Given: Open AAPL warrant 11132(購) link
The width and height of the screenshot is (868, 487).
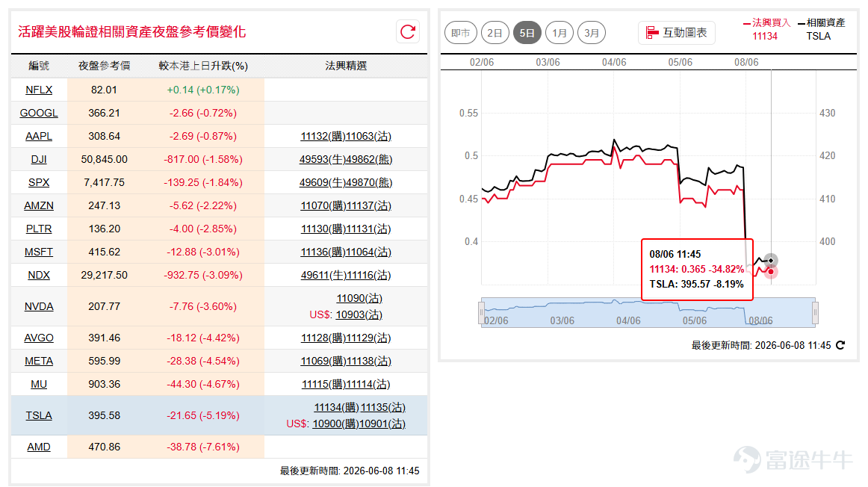Looking at the screenshot, I should [323, 136].
